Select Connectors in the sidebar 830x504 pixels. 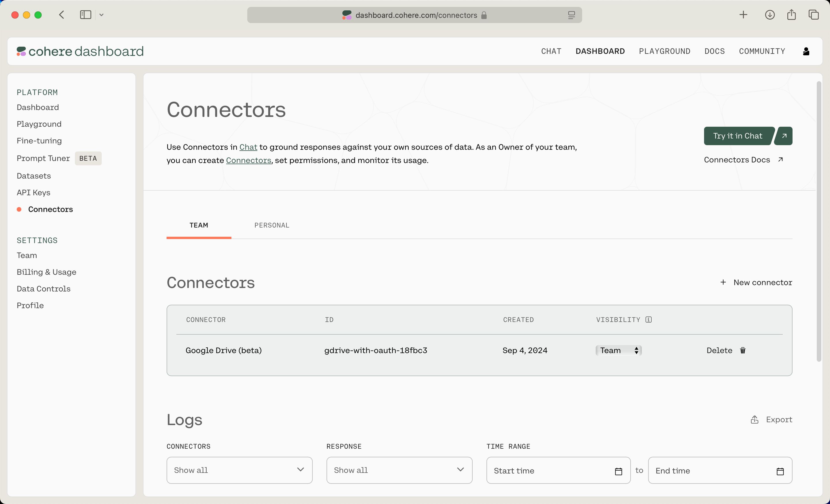50,209
